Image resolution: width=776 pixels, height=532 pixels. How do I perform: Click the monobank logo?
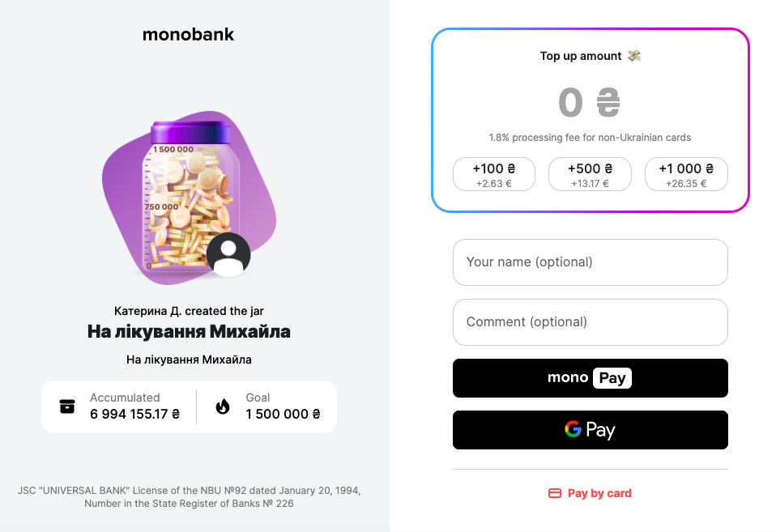(x=188, y=34)
